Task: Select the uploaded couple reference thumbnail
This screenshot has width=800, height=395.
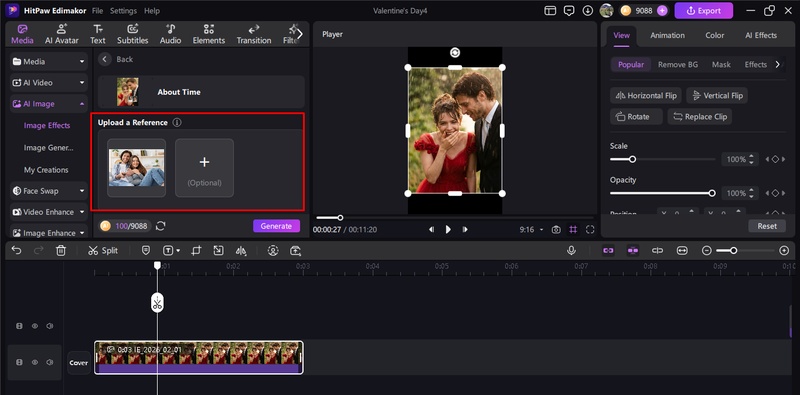Action: [x=136, y=168]
